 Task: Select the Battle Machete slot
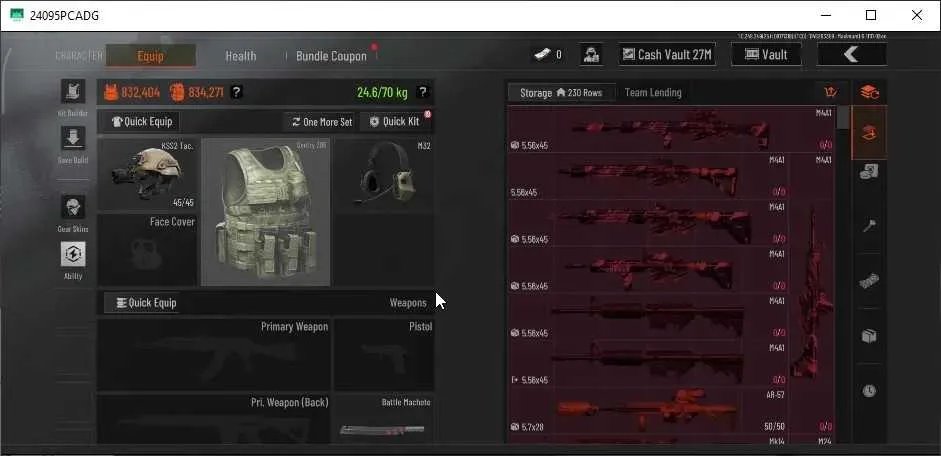point(384,418)
